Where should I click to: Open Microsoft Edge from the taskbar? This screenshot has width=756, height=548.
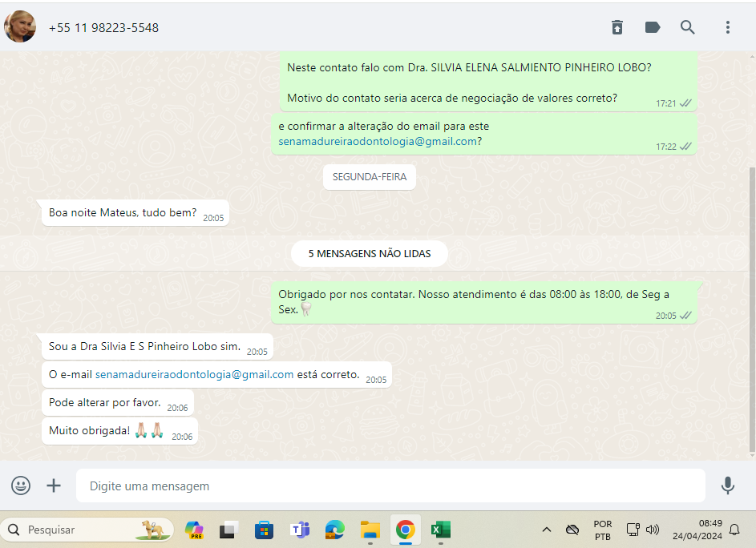(334, 530)
